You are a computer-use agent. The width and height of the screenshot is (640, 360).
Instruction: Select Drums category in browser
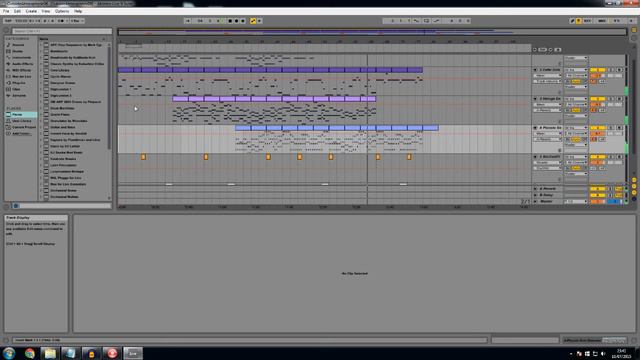point(18,51)
